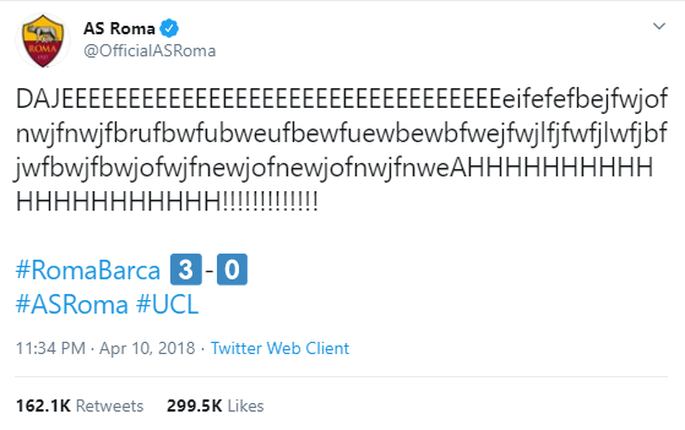Viewport: 685px width, 430px height.
Task: Open the #ASRoma hashtag
Action: tap(72, 304)
